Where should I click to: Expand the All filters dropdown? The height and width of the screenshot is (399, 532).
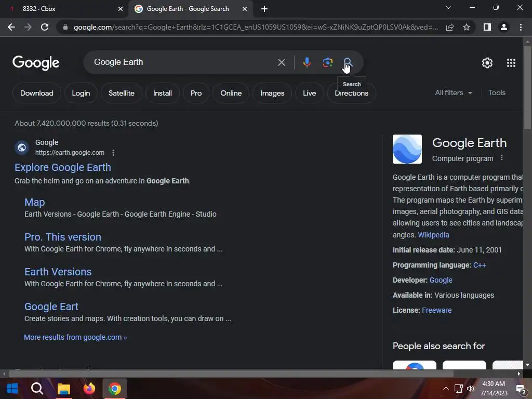tap(454, 92)
